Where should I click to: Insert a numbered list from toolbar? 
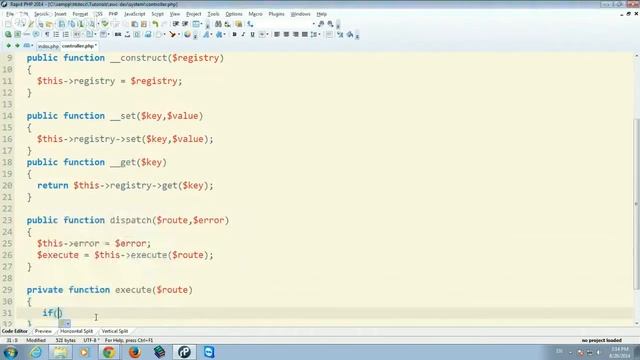click(x=66, y=35)
